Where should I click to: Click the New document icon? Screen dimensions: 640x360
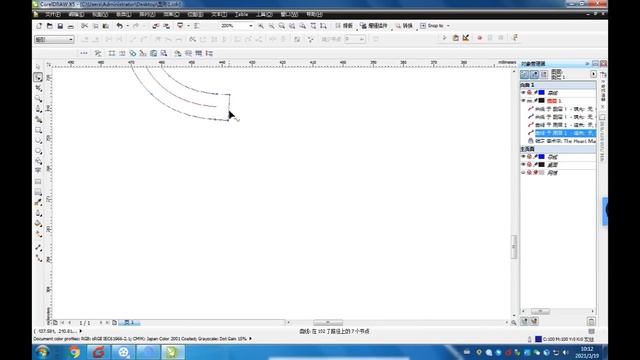[x=39, y=26]
